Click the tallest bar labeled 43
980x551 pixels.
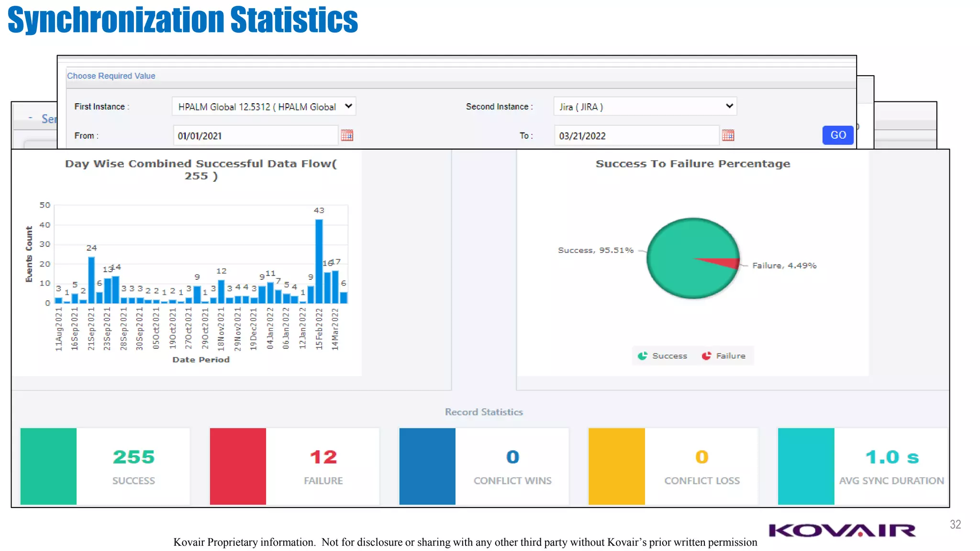(319, 261)
